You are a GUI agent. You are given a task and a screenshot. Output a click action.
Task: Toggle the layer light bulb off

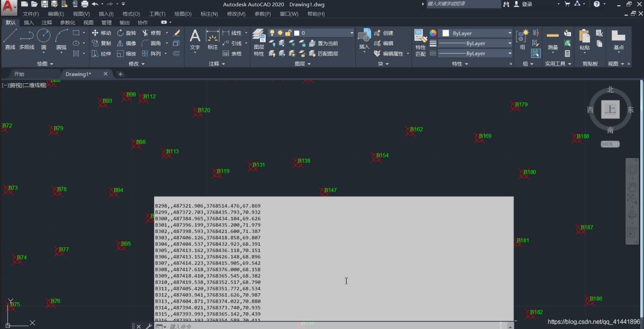(x=272, y=33)
